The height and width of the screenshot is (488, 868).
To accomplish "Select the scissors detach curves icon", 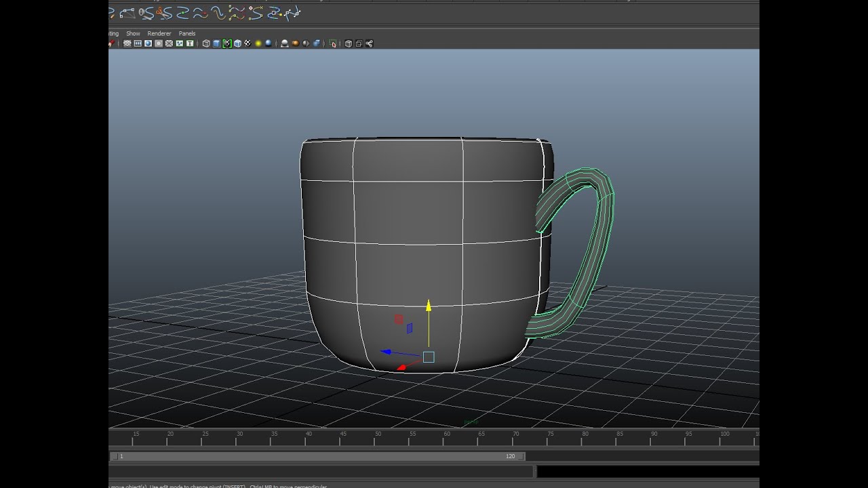I will (164, 13).
